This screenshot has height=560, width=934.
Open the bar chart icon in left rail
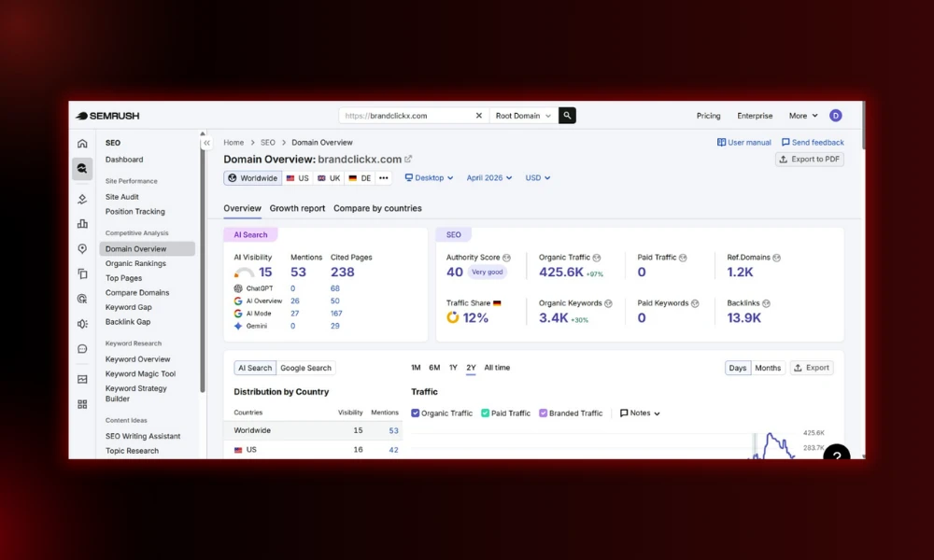pos(82,224)
